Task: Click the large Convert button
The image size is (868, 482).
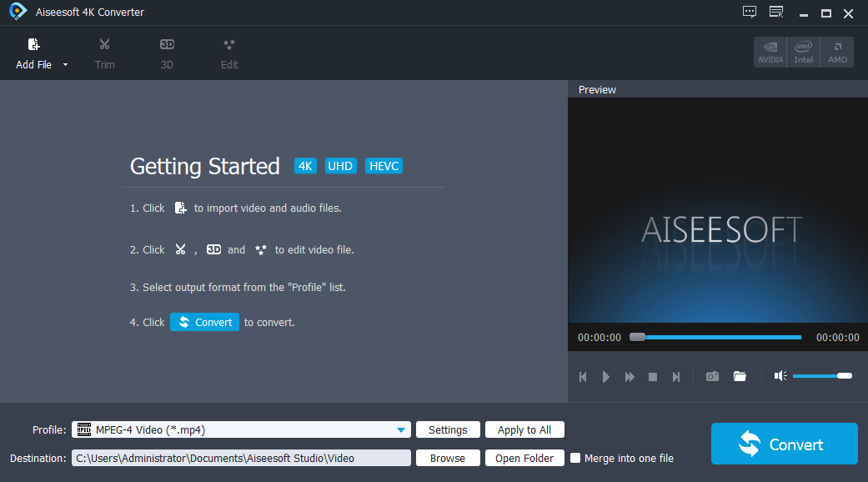Action: pos(785,444)
